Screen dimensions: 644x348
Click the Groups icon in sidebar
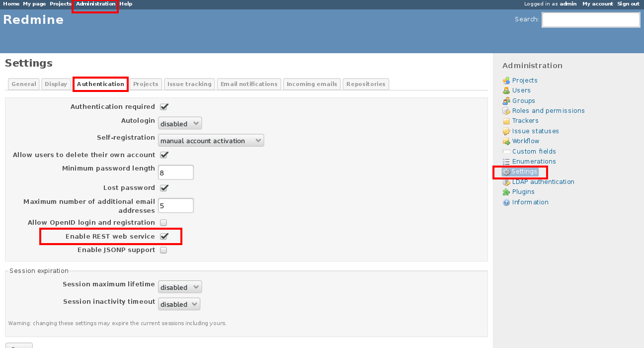point(506,101)
